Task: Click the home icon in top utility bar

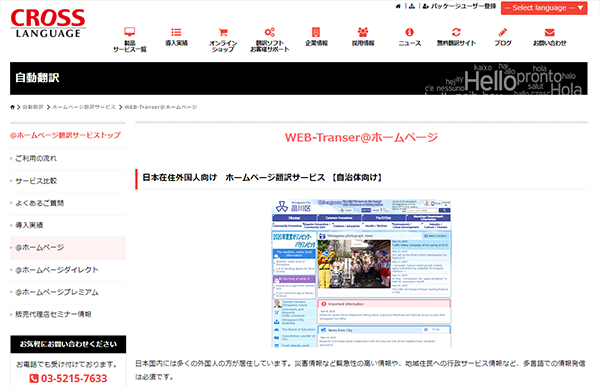Action: click(x=398, y=6)
